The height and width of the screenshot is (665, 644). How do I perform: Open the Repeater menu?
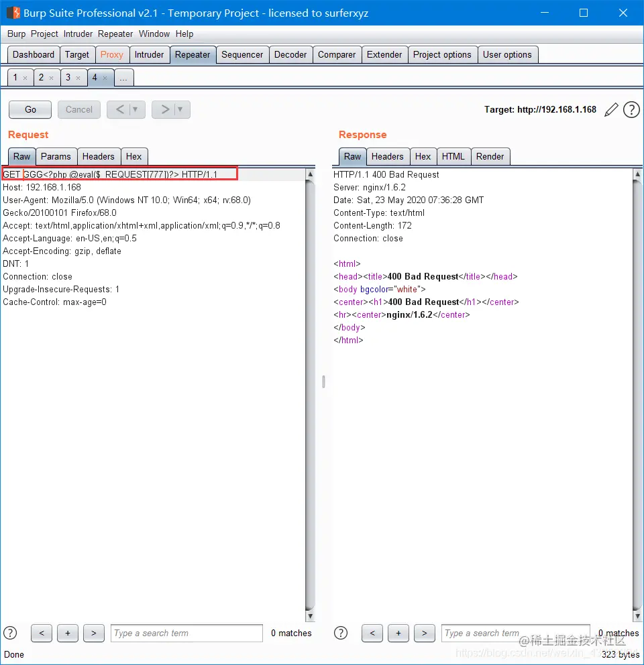[115, 34]
